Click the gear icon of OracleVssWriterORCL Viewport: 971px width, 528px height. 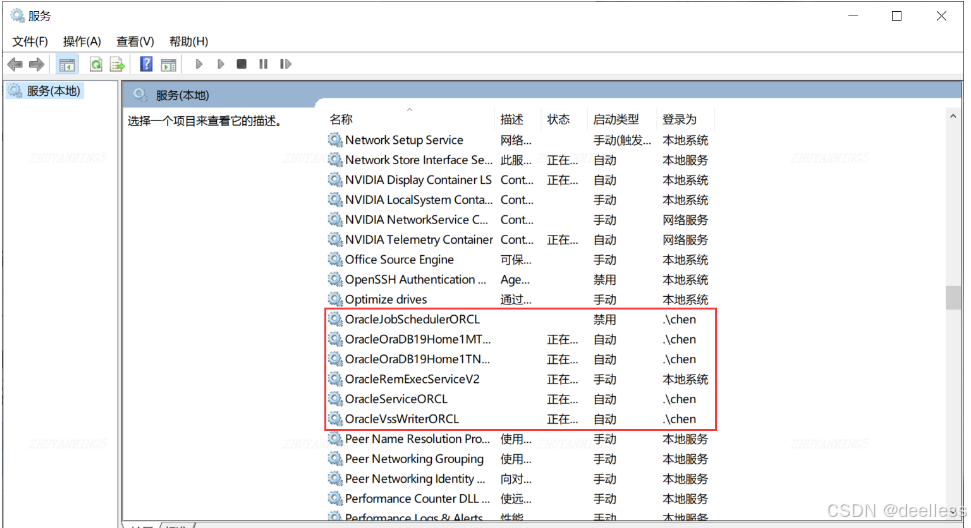pos(335,418)
